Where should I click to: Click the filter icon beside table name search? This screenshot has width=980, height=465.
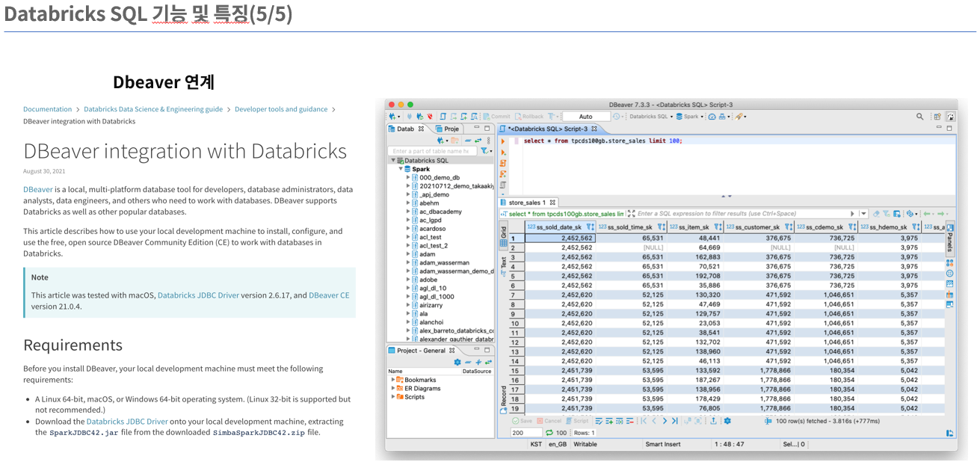(x=484, y=151)
